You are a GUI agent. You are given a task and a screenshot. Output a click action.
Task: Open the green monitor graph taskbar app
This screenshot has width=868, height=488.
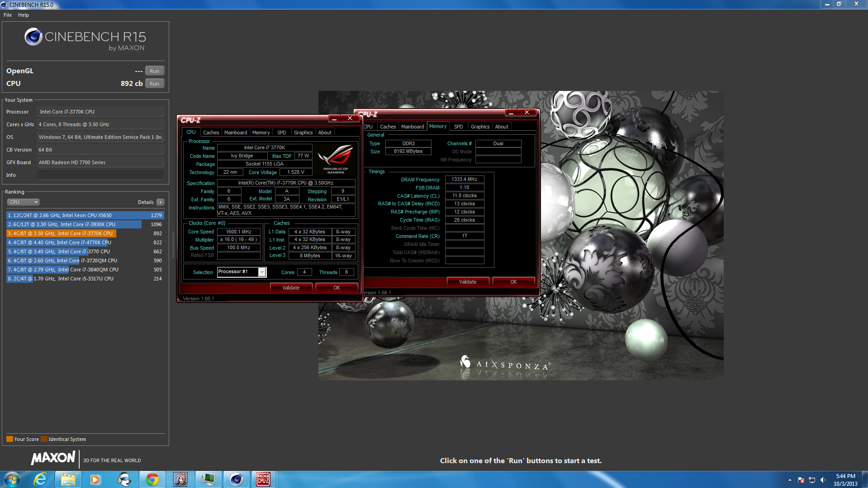click(208, 479)
